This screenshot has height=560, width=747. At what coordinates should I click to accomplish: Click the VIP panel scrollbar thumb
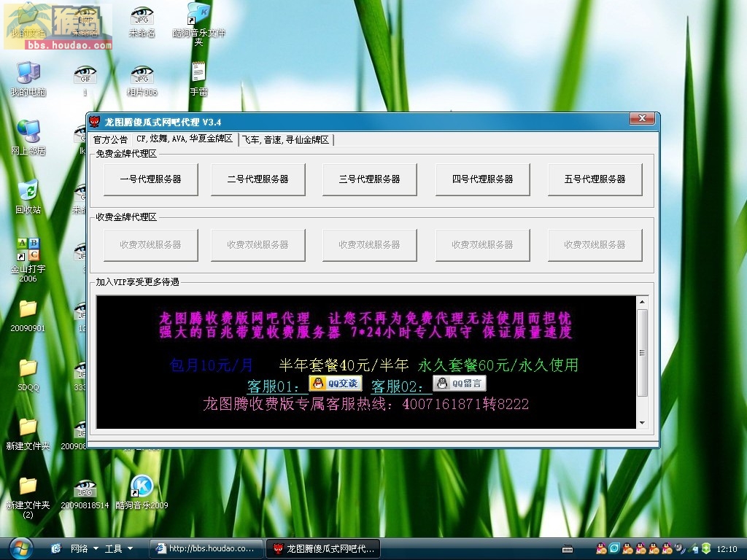tap(642, 353)
